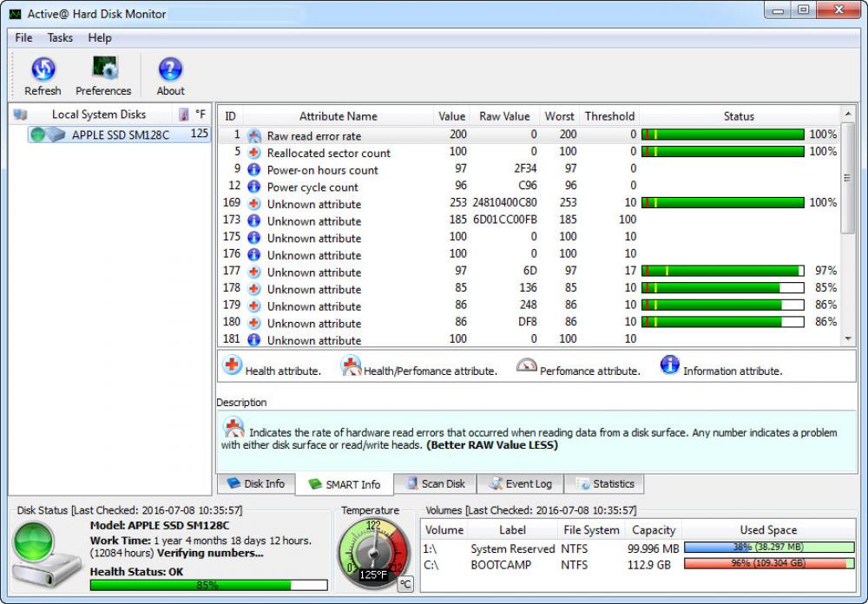Switch to the Disk Info tab
Image resolution: width=868 pixels, height=604 pixels.
(256, 483)
